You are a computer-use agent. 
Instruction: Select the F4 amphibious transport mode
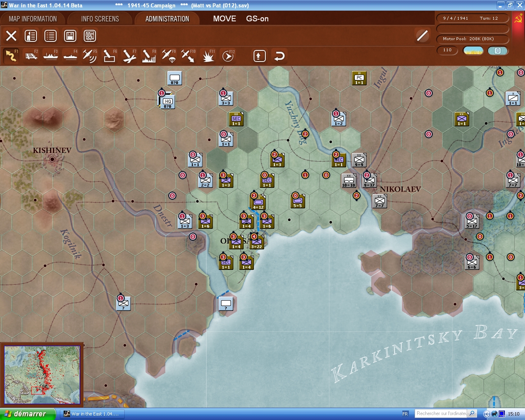(x=71, y=56)
